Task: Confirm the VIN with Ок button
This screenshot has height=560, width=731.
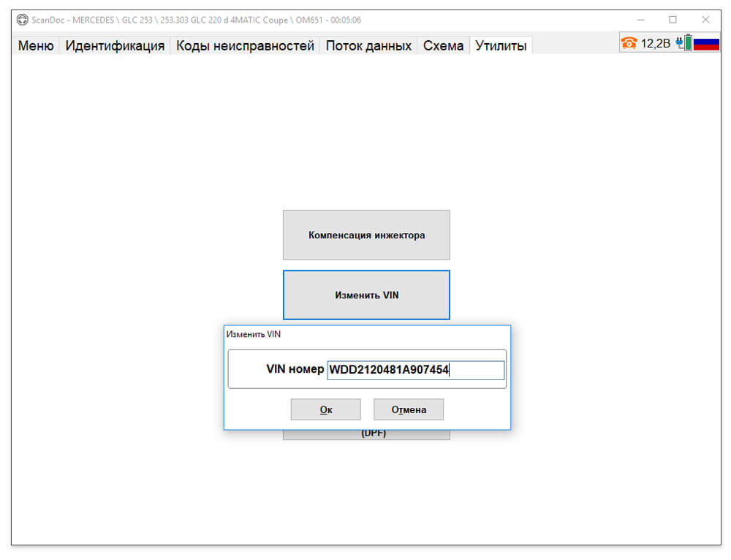Action: coord(326,409)
